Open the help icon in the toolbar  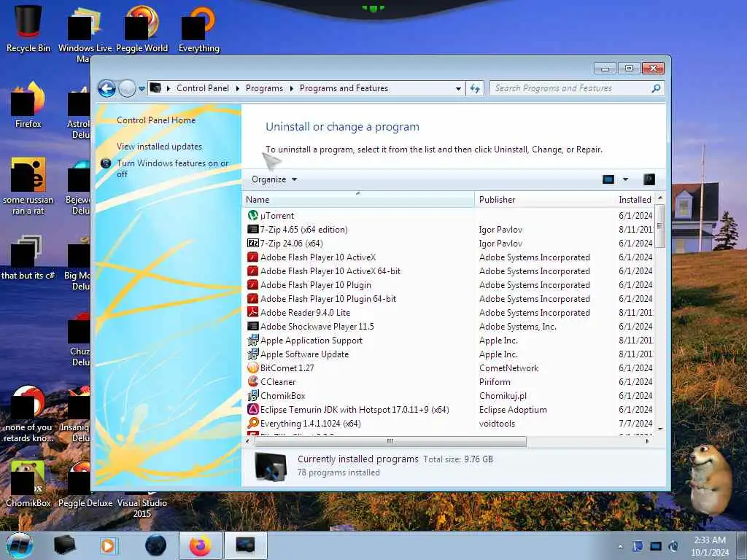[649, 179]
